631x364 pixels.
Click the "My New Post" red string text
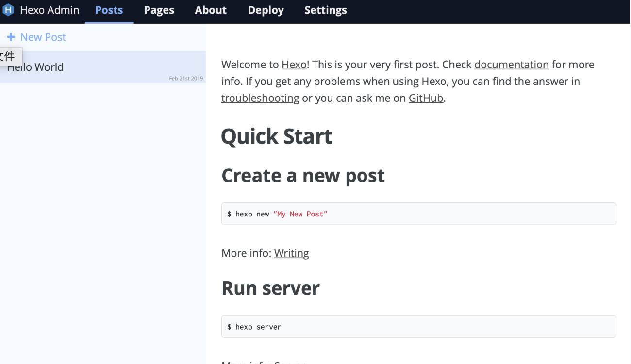[300, 214]
